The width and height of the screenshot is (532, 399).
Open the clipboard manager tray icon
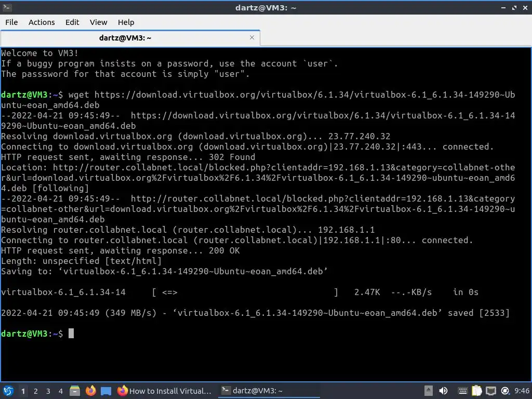point(477,391)
